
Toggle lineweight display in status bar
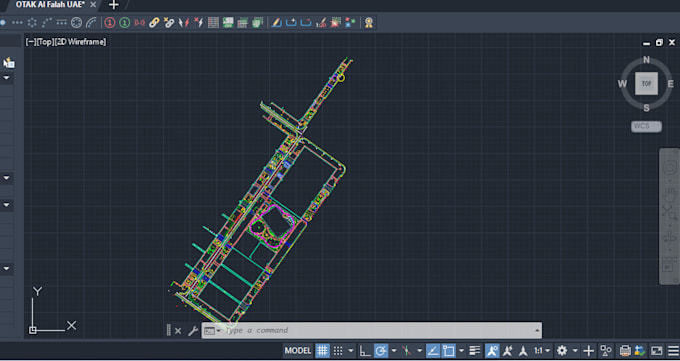point(475,351)
